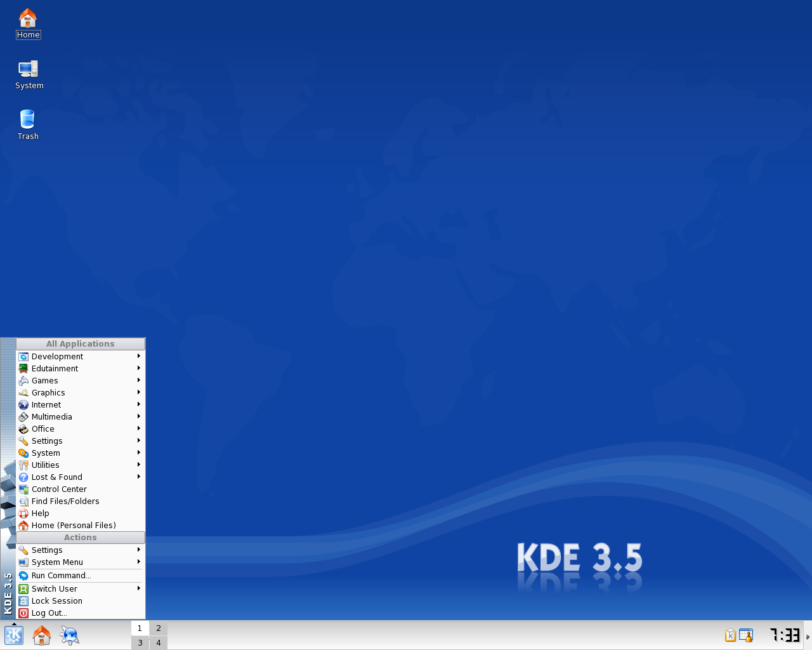Open Settings under All Applications
This screenshot has width=812, height=650.
tap(81, 441)
